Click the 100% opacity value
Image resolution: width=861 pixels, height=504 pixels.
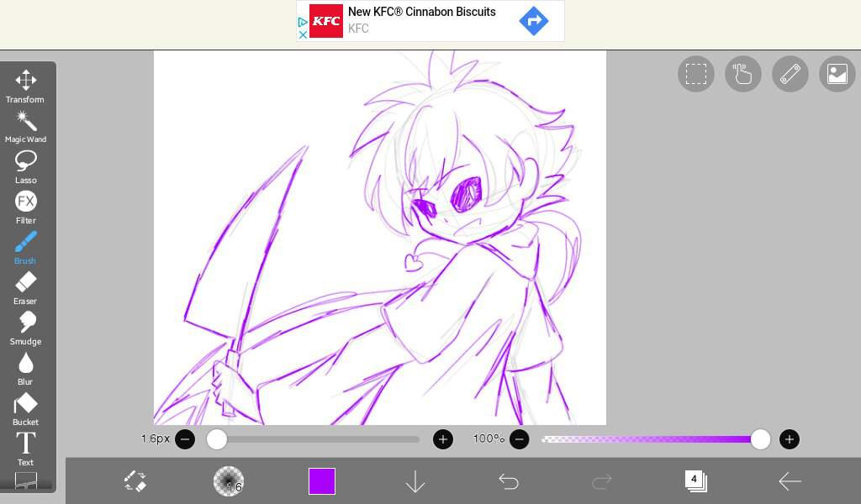[489, 438]
